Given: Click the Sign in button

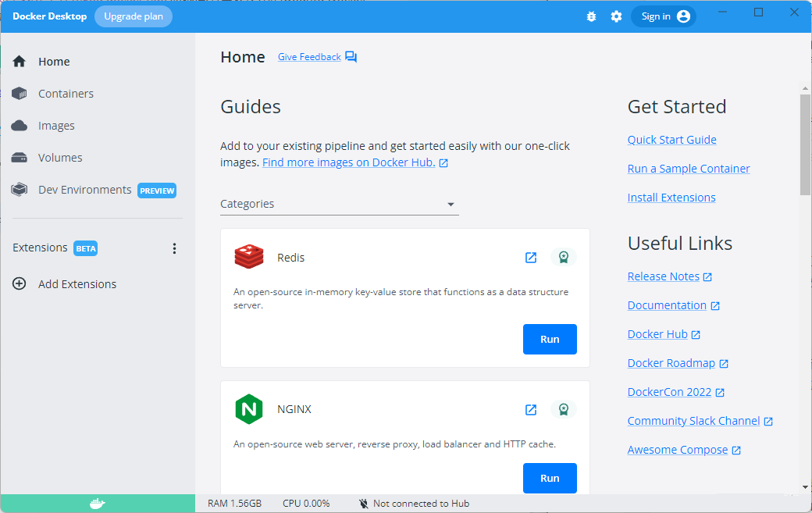Looking at the screenshot, I should pyautogui.click(x=664, y=16).
